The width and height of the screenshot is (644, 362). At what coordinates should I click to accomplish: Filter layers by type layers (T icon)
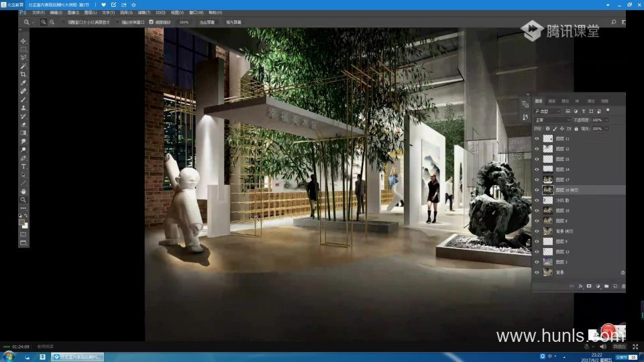click(x=583, y=111)
